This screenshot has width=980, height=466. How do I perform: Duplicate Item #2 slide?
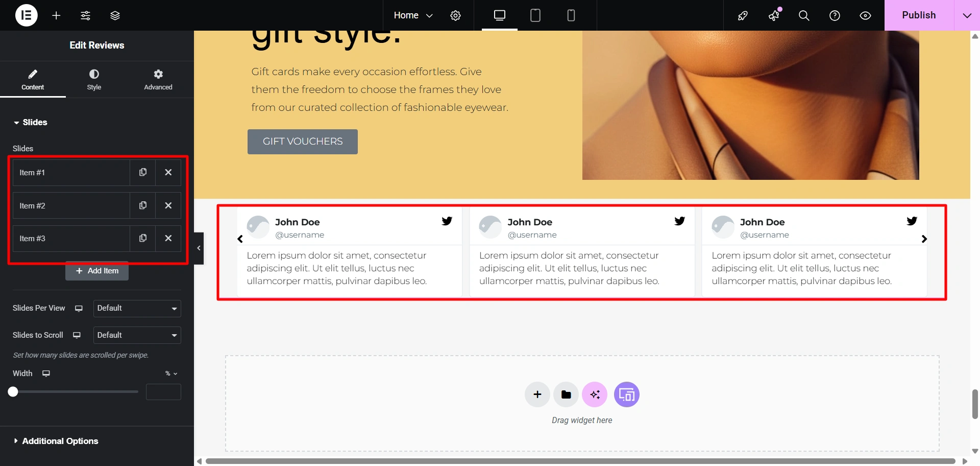click(143, 205)
